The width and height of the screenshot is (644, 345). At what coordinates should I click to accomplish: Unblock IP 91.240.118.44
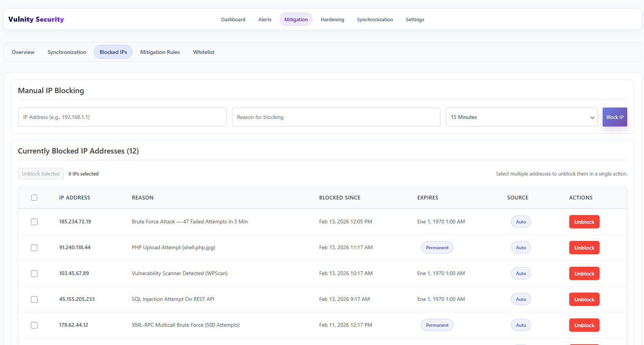584,248
